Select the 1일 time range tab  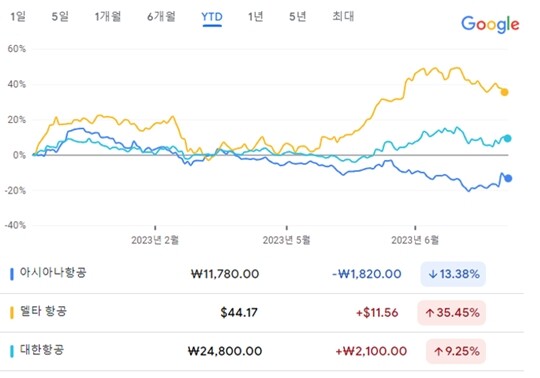18,17
